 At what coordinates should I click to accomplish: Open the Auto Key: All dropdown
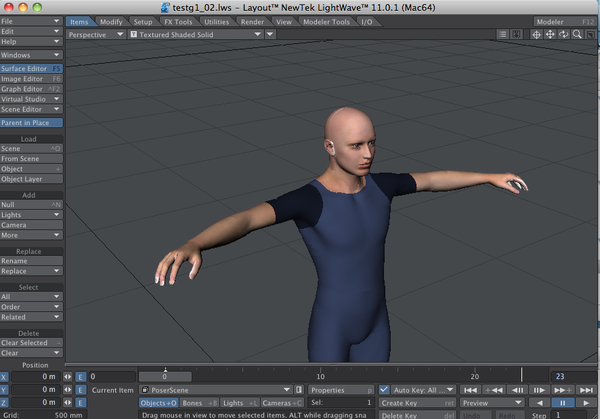423,390
